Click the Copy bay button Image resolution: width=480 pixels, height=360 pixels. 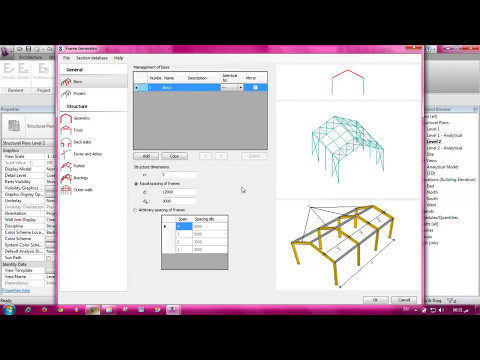pos(174,156)
